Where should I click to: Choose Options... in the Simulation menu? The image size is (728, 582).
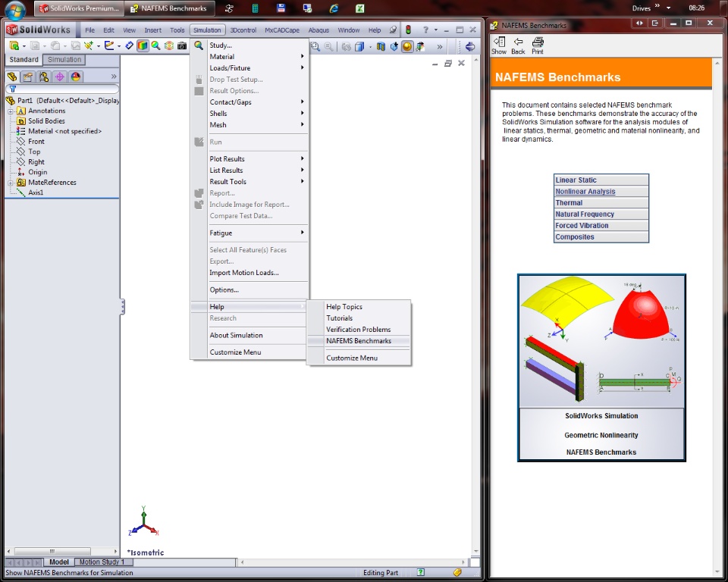pos(249,289)
